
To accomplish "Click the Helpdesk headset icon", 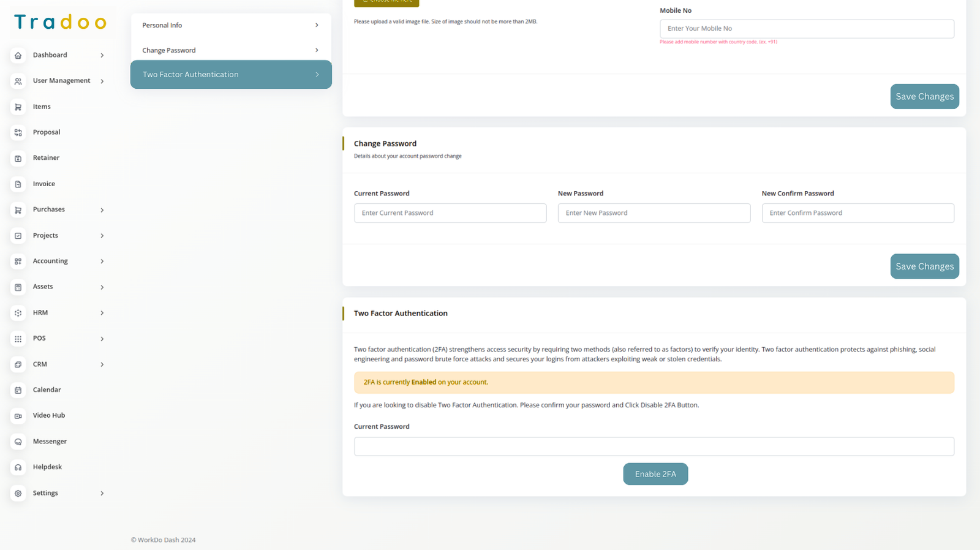I will coord(18,467).
